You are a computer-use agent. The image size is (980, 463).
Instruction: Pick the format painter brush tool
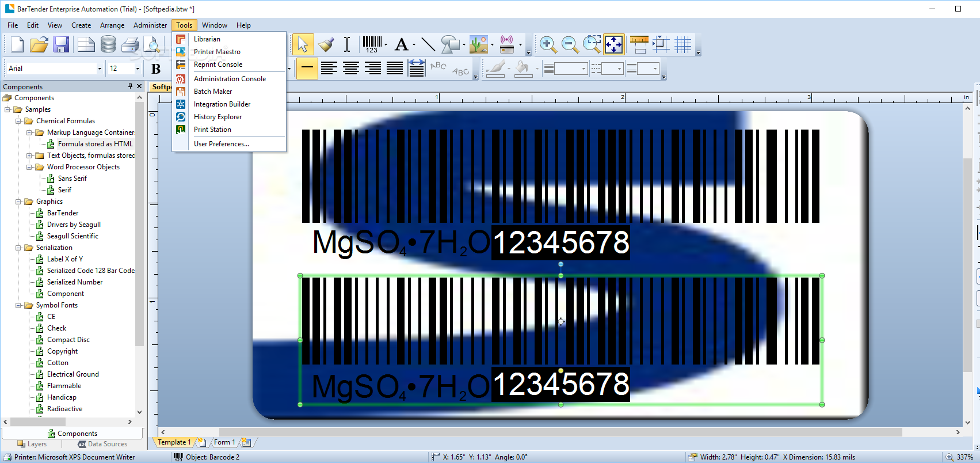pos(326,44)
